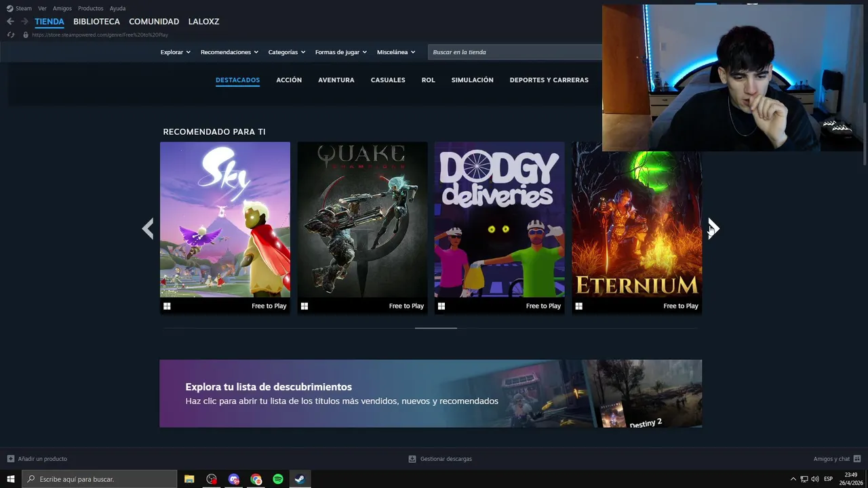Select the CASUALES tab

tap(388, 80)
